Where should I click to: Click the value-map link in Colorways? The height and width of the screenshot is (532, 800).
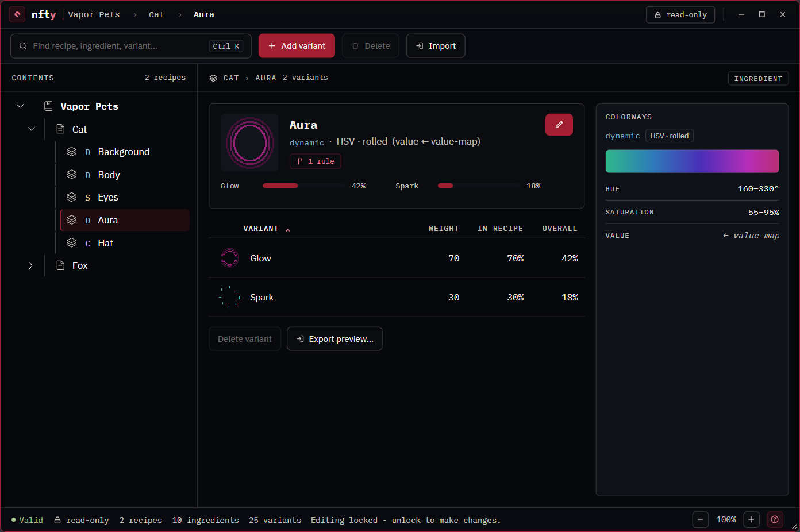coord(751,236)
